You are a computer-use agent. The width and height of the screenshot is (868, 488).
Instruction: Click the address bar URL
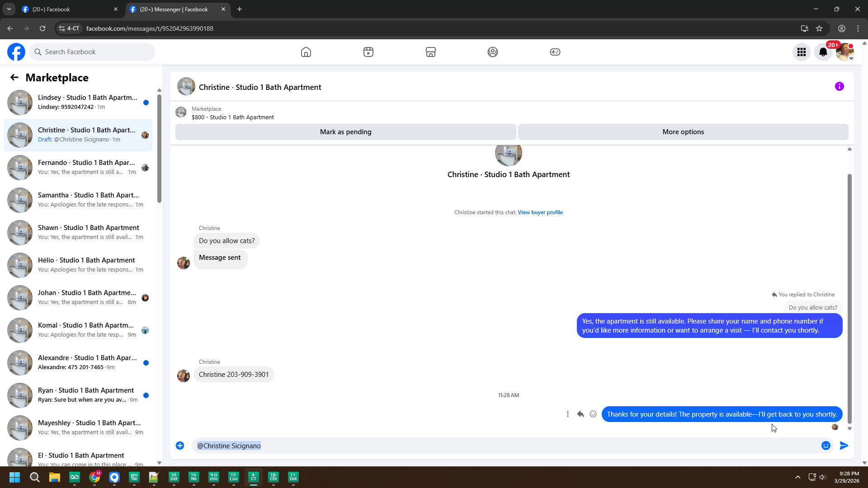150,28
